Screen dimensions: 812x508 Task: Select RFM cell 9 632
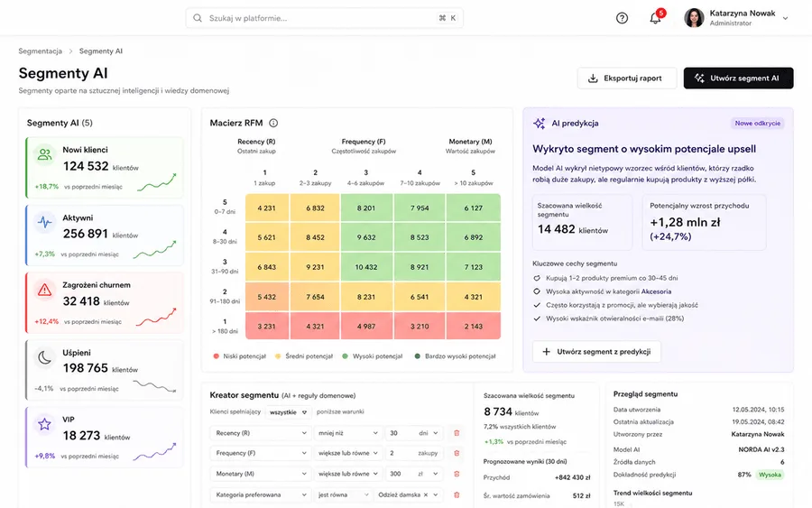[366, 237]
